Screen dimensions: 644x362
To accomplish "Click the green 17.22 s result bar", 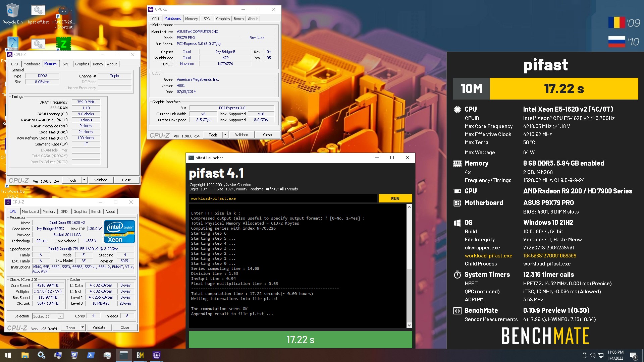I will pyautogui.click(x=300, y=340).
